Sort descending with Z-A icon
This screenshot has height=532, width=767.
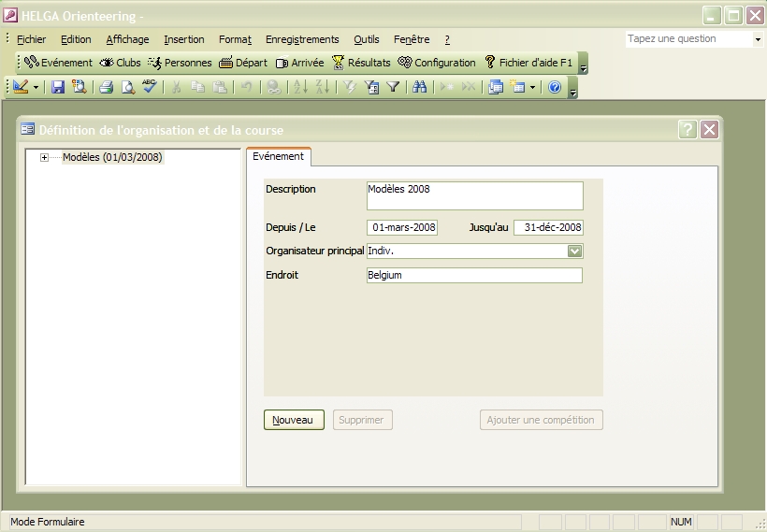[x=323, y=87]
